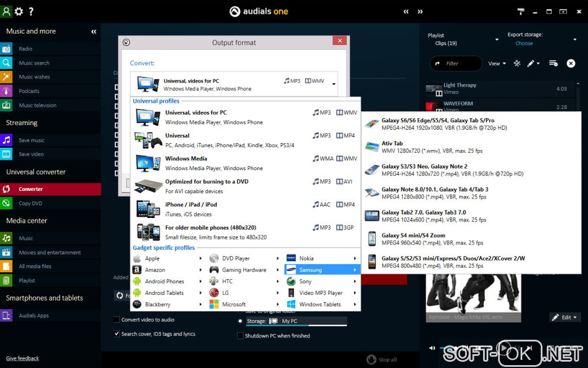Expand the Playlist Clips dropdown

click(497, 39)
